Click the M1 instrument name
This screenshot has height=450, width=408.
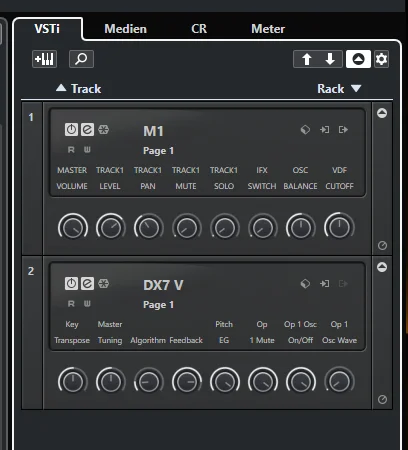(153, 131)
